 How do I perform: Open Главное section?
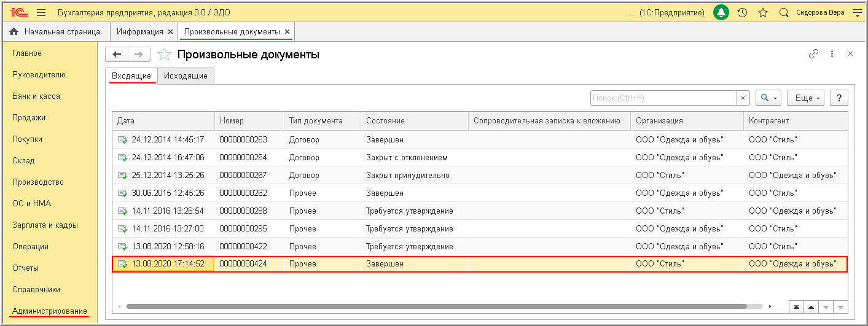click(x=27, y=53)
